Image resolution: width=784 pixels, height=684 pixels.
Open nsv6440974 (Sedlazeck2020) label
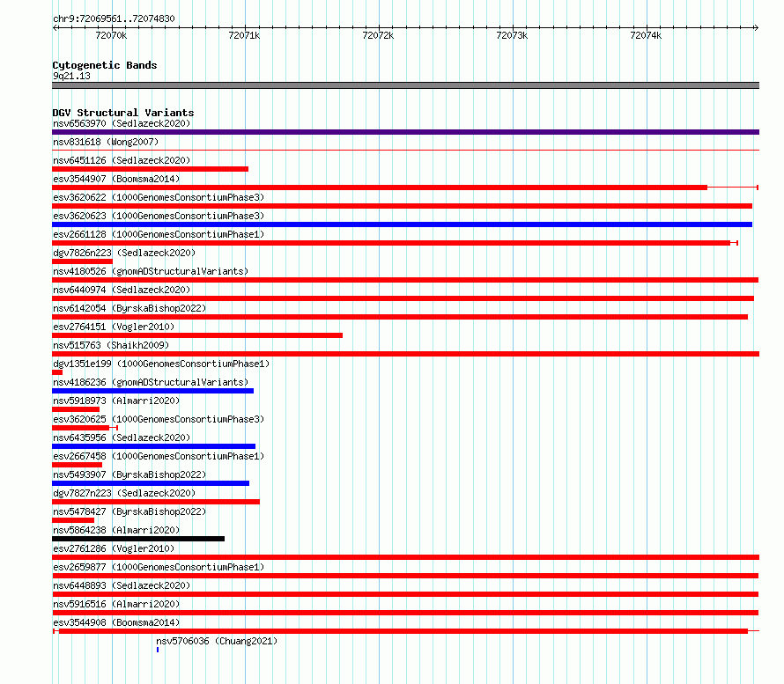click(122, 290)
